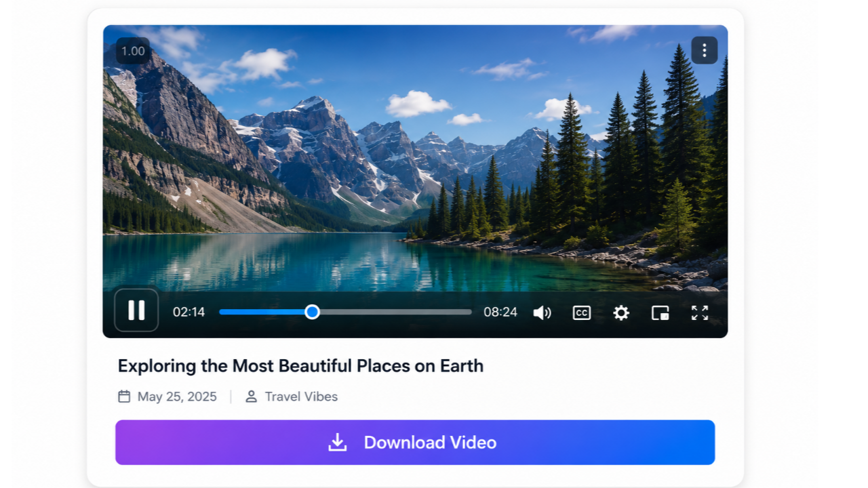
Task: Click the May 25, 2025 date text
Action: click(x=177, y=396)
